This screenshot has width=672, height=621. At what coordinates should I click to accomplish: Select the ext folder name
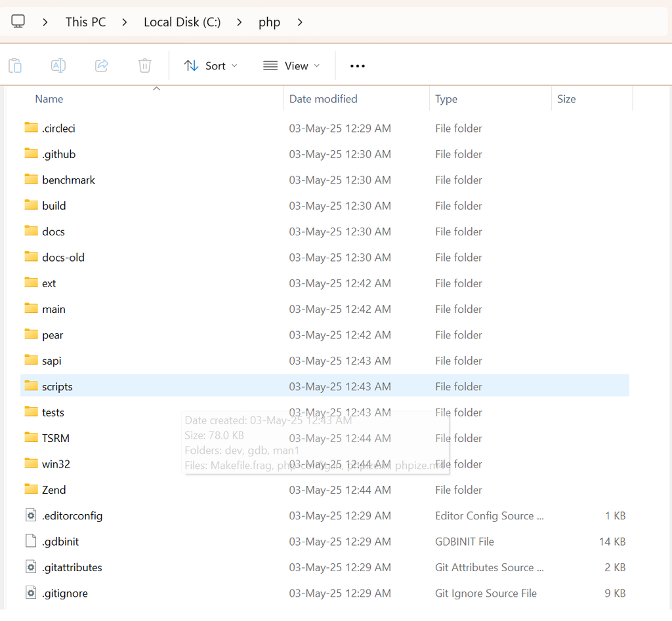pyautogui.click(x=49, y=283)
